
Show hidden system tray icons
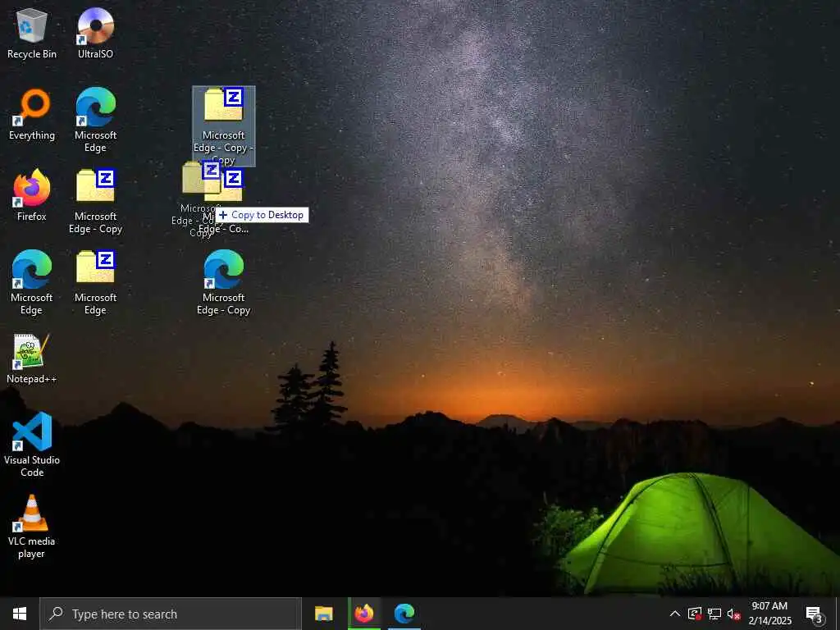pos(675,614)
